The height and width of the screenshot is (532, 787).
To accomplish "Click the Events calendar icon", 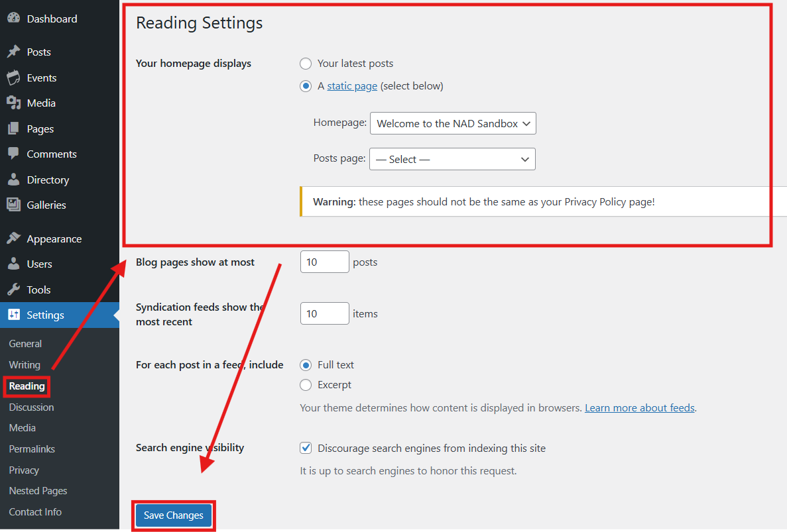I will pos(13,78).
